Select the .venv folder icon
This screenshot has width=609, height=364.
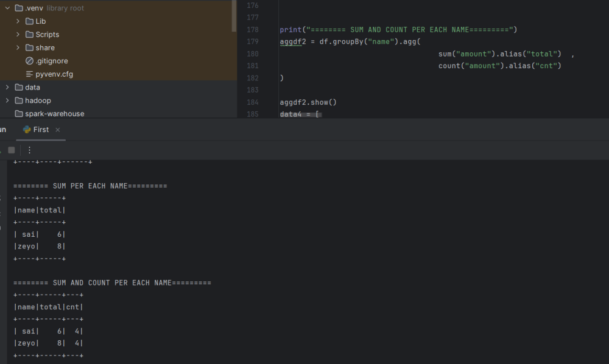(19, 8)
